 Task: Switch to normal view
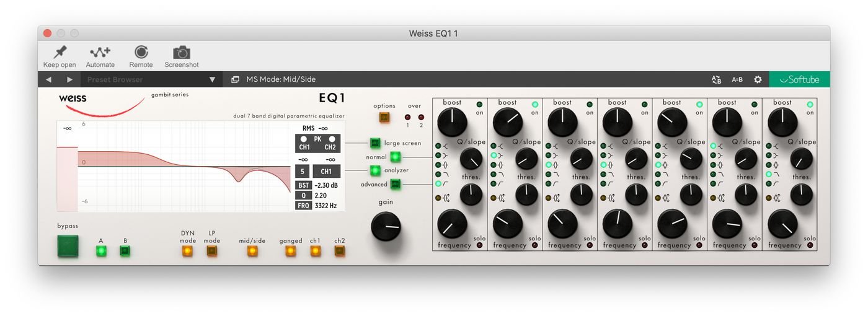click(395, 157)
